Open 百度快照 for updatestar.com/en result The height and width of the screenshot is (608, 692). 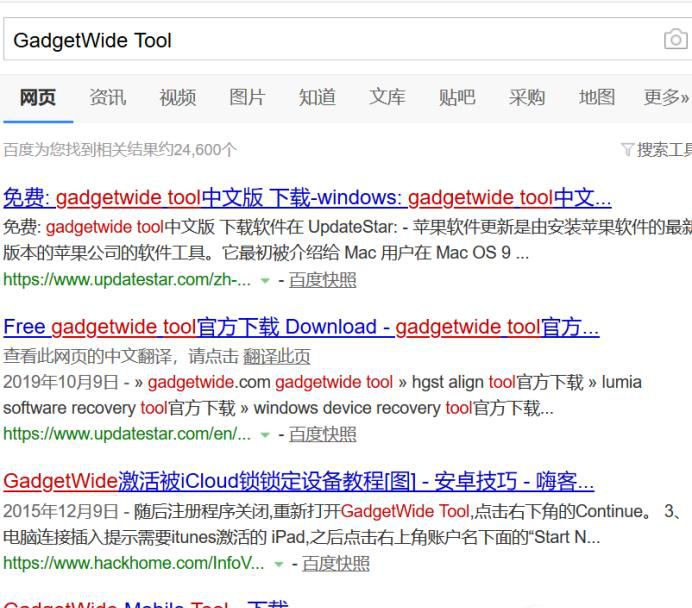coord(323,435)
